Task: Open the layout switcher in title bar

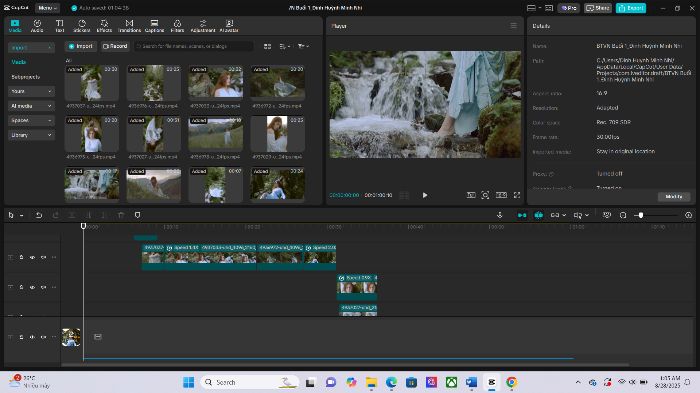Action: (x=533, y=8)
